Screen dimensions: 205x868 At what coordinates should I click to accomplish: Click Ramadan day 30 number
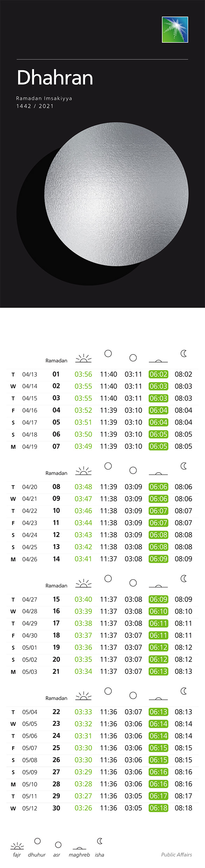click(56, 808)
